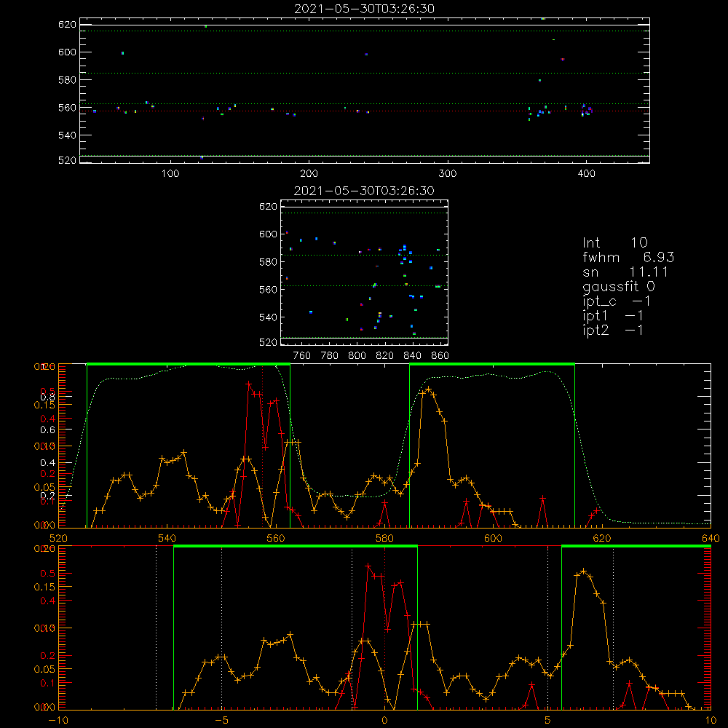Click the 820 x-axis tick label
728x728 pixels.
point(385,356)
